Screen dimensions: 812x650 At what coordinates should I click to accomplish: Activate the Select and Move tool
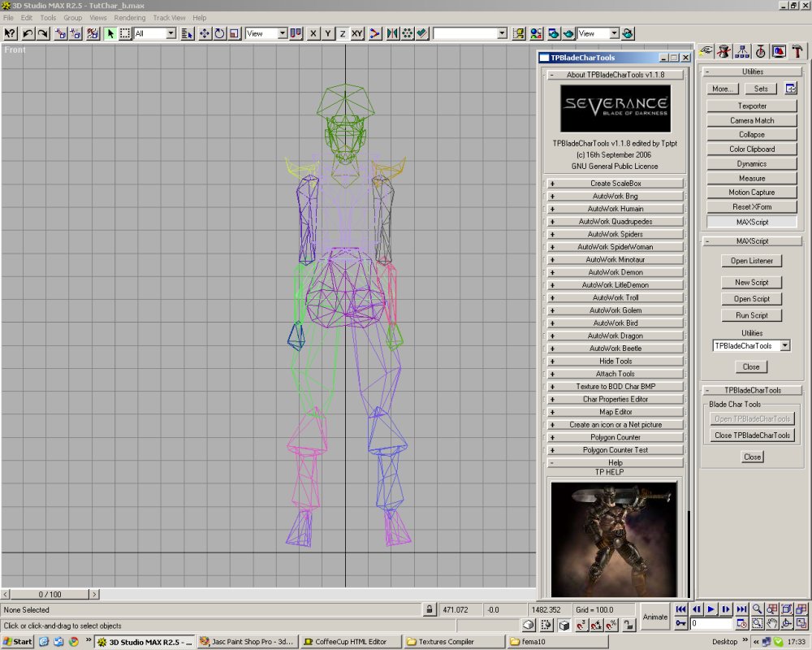click(205, 33)
